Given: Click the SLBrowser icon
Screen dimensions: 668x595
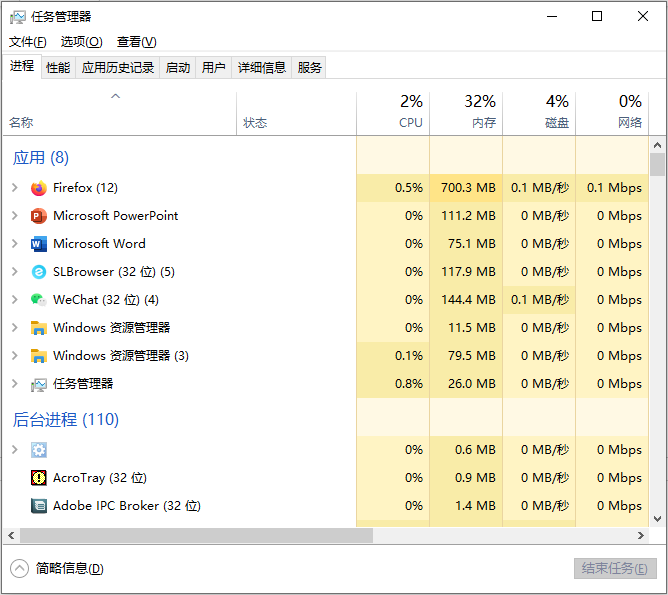Looking at the screenshot, I should point(39,272).
